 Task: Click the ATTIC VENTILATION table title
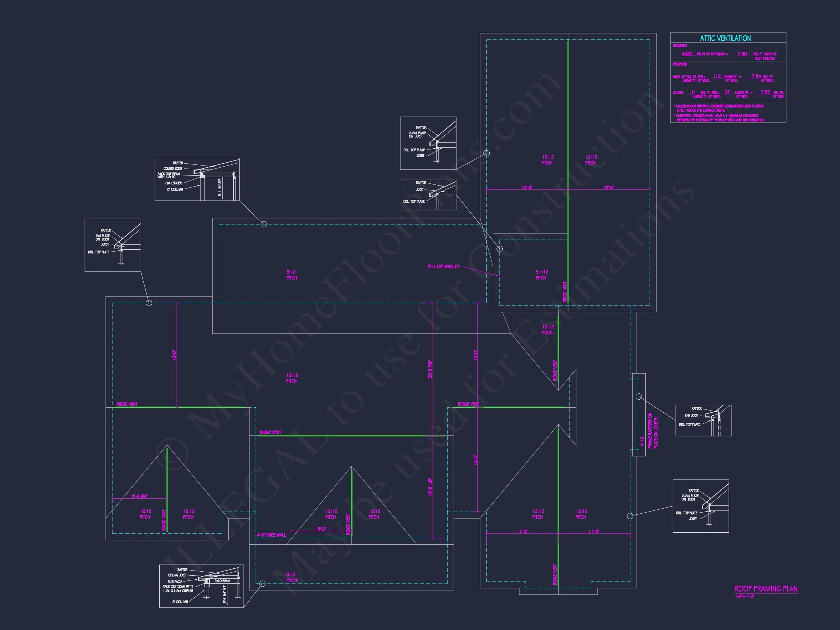pos(725,38)
